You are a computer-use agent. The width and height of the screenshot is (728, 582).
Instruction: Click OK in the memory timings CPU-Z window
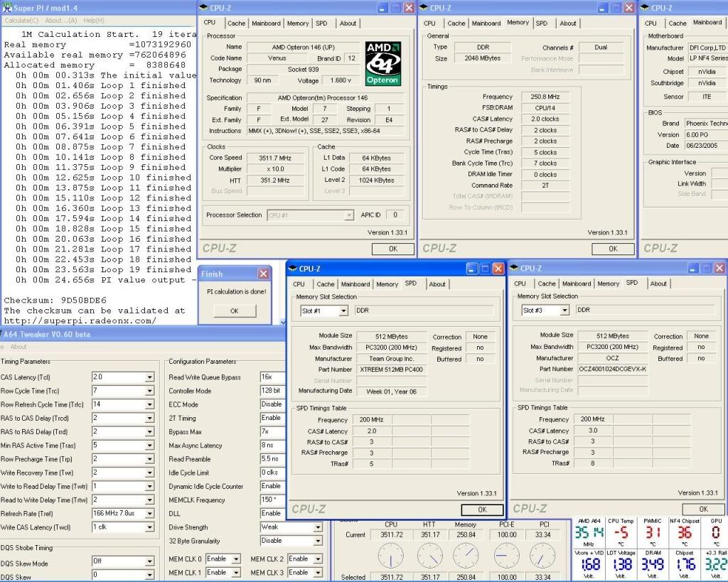click(613, 249)
